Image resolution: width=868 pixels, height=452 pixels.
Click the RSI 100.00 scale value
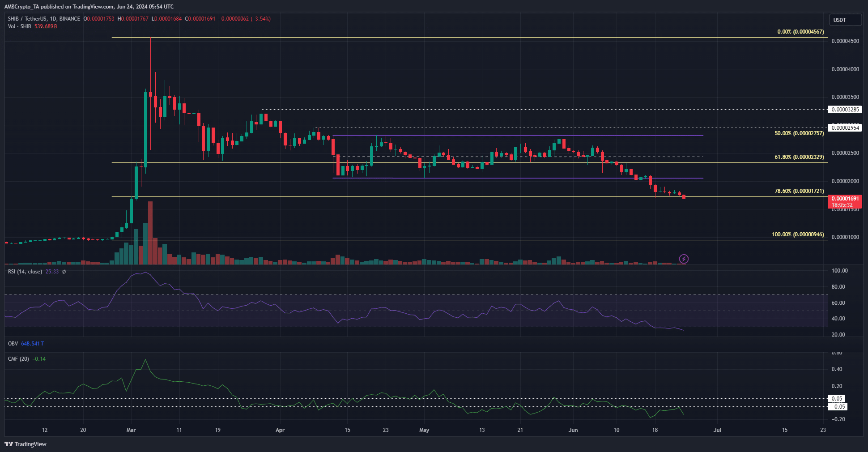pyautogui.click(x=839, y=271)
